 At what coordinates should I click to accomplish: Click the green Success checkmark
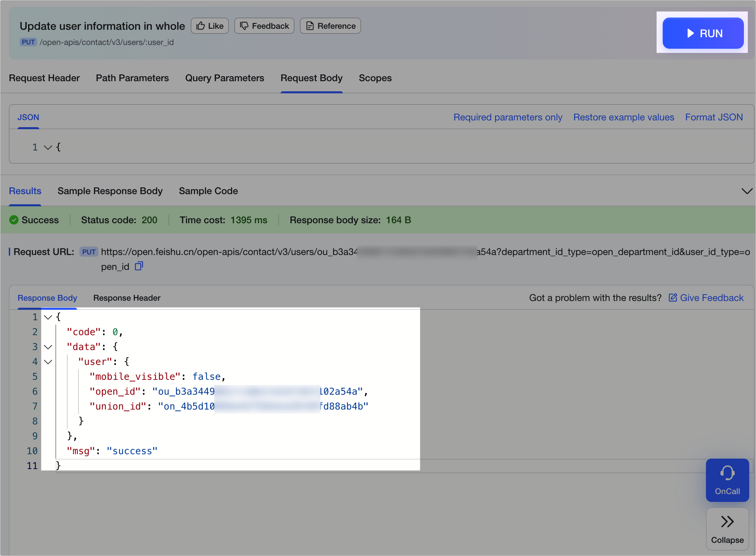(14, 220)
